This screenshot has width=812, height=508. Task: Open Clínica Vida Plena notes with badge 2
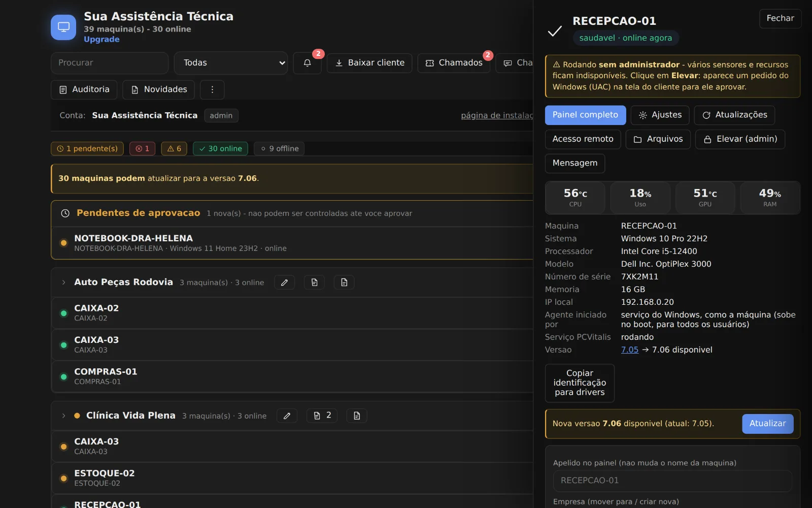(322, 416)
